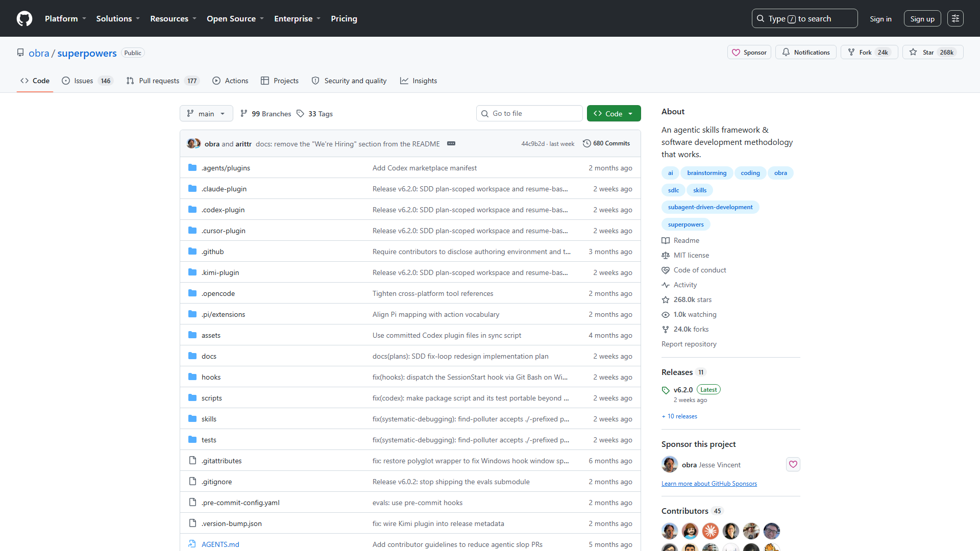Viewport: 980px width, 551px height.
Task: Select the Code tab
Action: click(35, 81)
